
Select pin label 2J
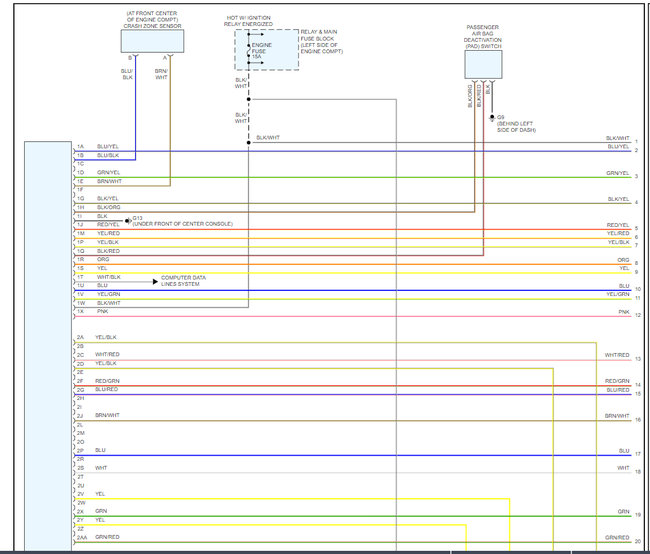(80, 416)
